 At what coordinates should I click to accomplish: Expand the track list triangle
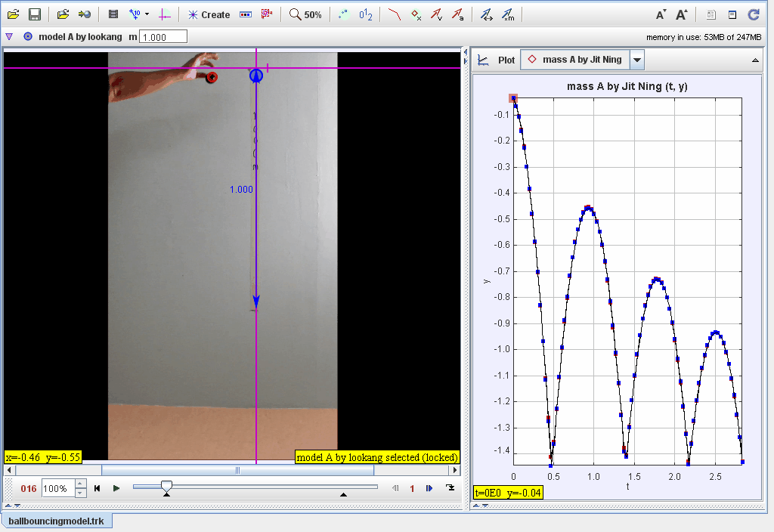point(9,36)
